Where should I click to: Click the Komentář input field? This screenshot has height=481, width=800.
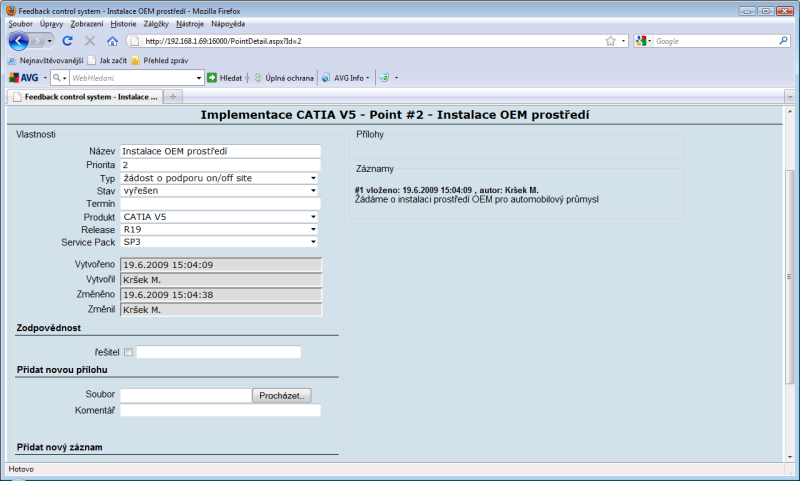(x=220, y=410)
